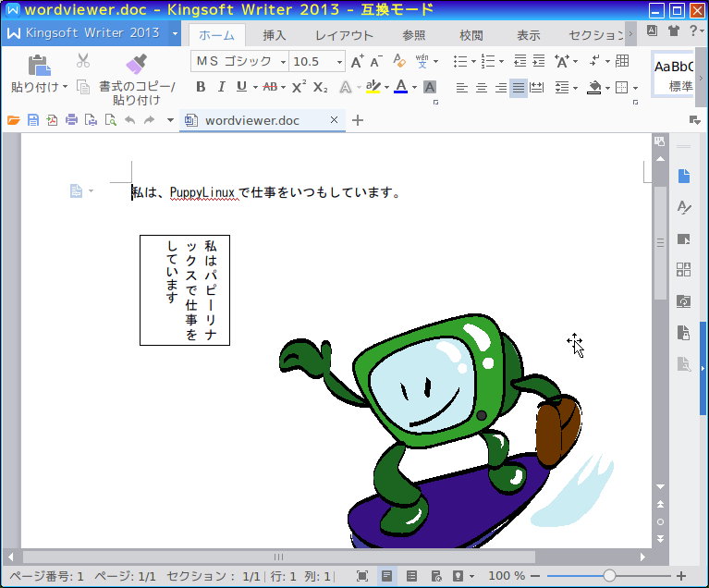Screen dimensions: 709x588
Task: Toggle Underline formatting
Action: 242,86
